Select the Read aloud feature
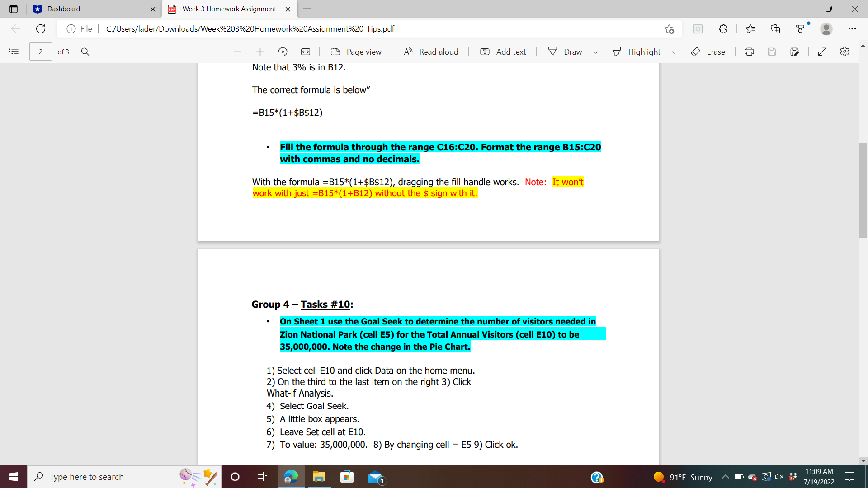This screenshot has width=868, height=488. point(430,52)
